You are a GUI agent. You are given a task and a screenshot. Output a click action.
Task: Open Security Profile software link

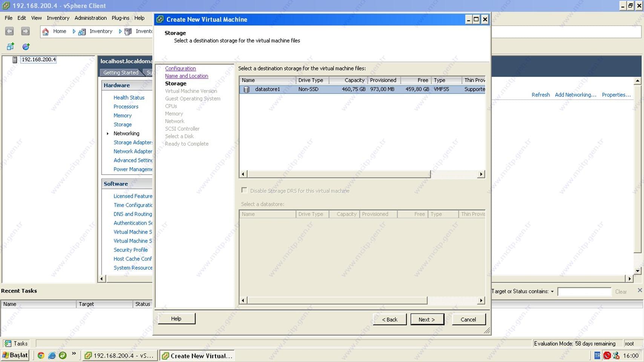point(130,250)
